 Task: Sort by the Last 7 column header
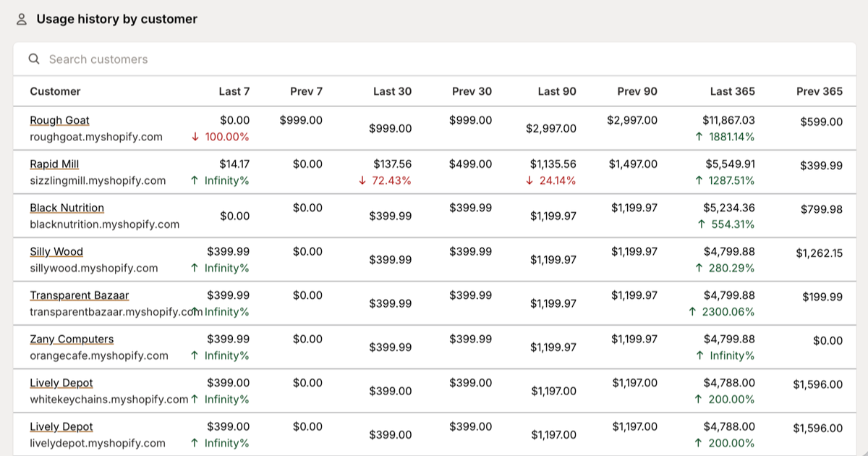(234, 91)
